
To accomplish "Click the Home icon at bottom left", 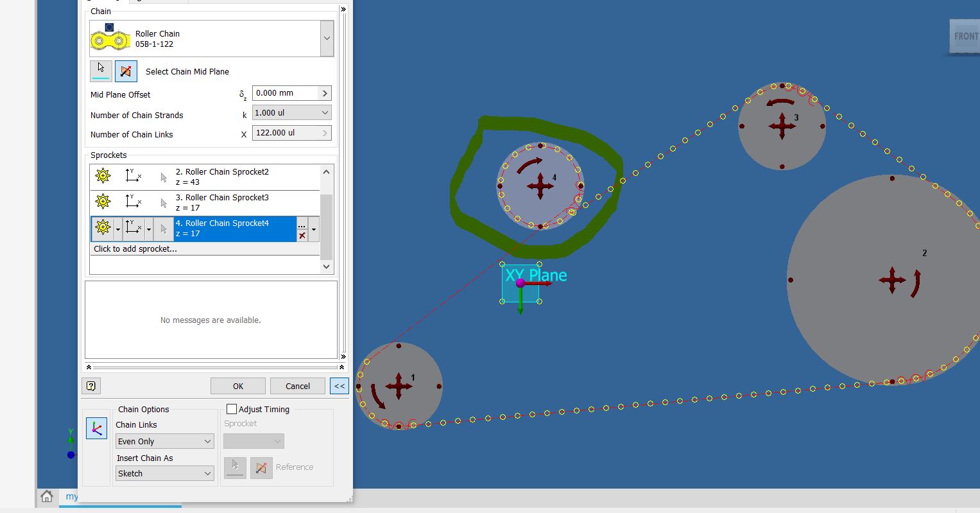I will point(47,496).
